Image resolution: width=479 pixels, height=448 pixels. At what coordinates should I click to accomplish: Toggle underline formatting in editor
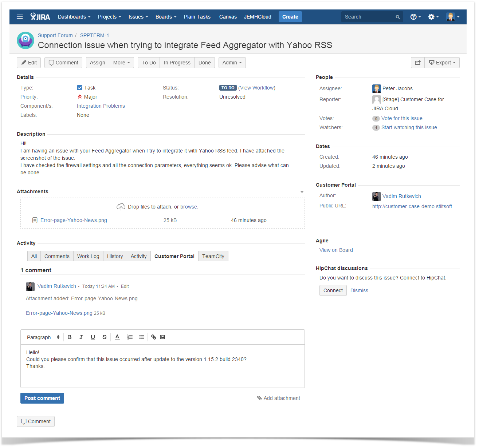[x=93, y=337]
